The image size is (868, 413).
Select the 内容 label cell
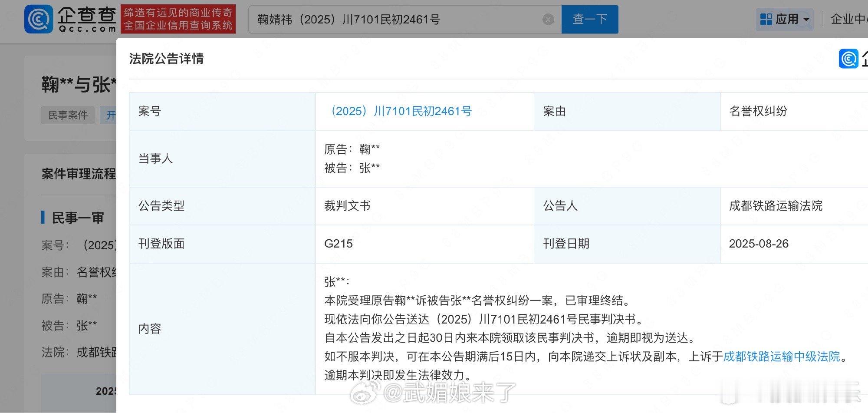coord(222,329)
